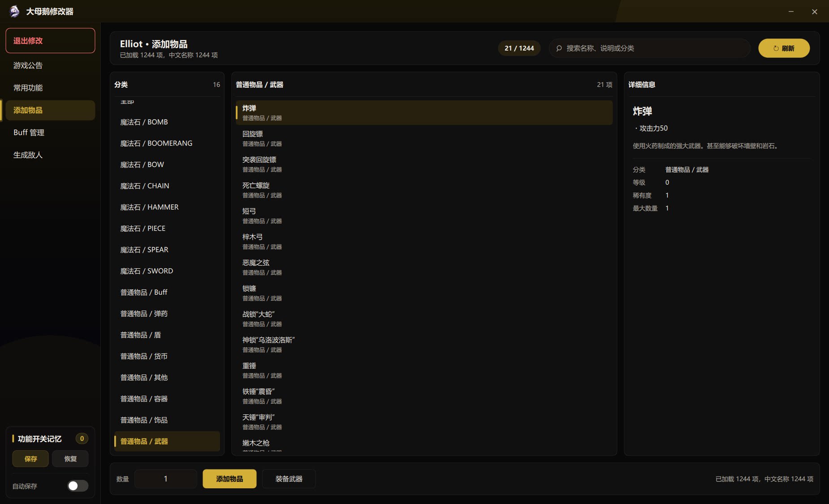Viewport: 829px width, 504px height.
Task: Select the 死亡螺旋 item row
Action: click(424, 190)
